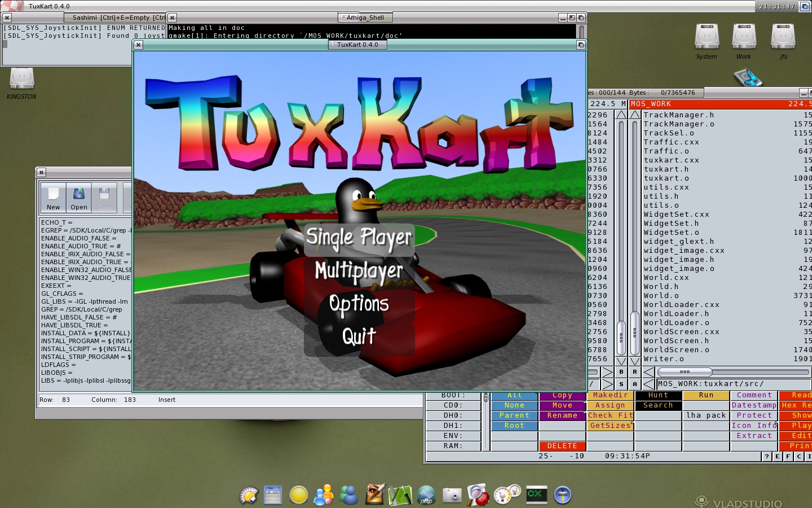The width and height of the screenshot is (812, 508).
Task: Click the screen depth gadget beside the clock
Action: tap(805, 6)
